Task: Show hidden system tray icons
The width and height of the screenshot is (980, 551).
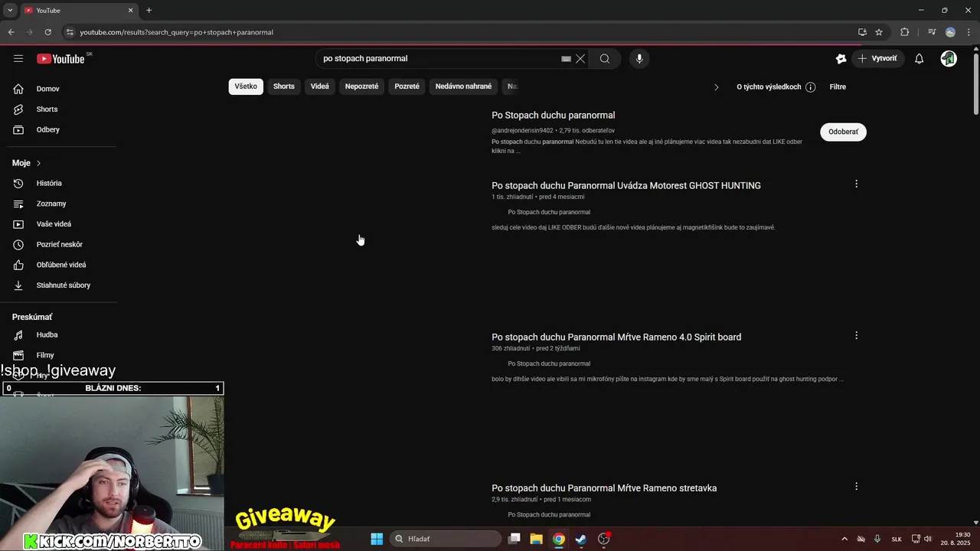Action: pos(844,539)
